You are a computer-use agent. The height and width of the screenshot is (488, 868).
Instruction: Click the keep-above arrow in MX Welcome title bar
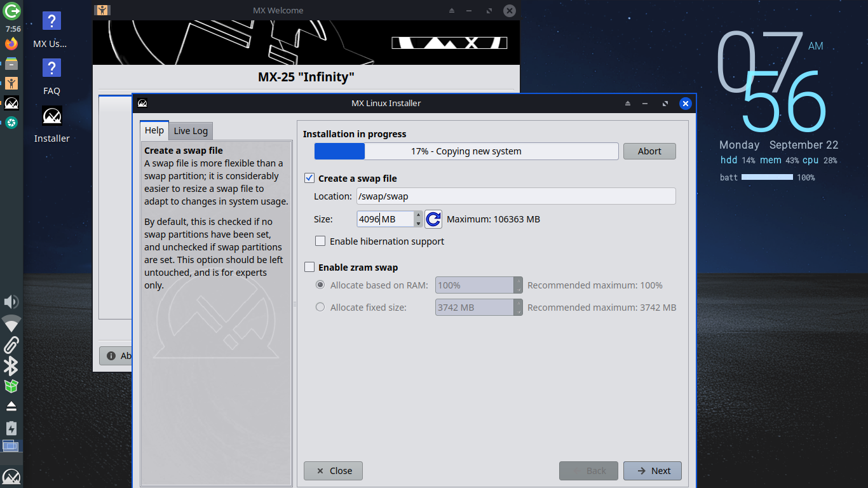coord(452,11)
